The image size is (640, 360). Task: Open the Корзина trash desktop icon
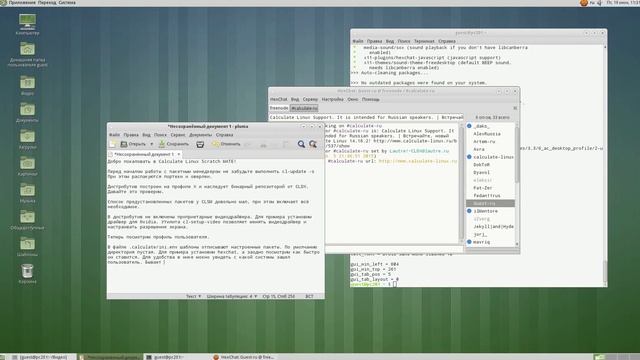tap(27, 273)
